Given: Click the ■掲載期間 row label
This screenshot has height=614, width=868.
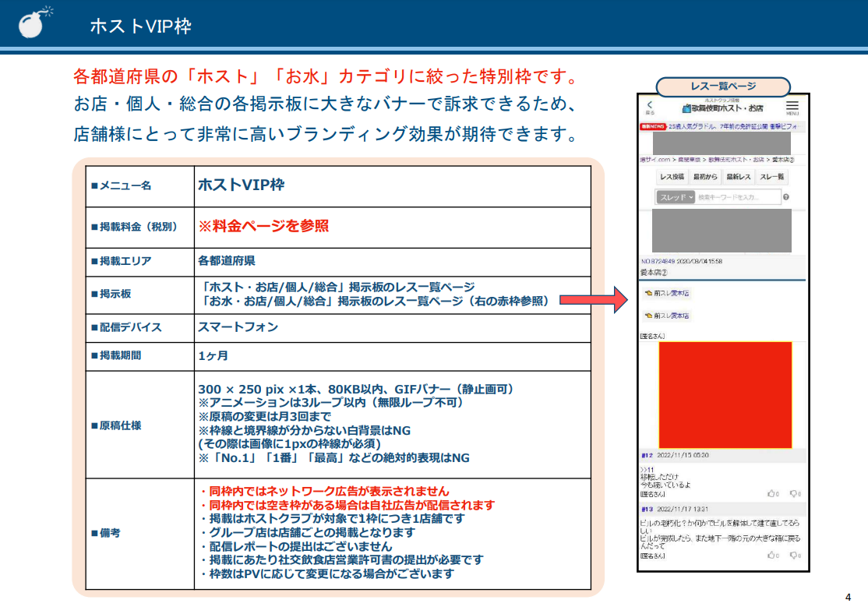Looking at the screenshot, I should click(x=115, y=355).
